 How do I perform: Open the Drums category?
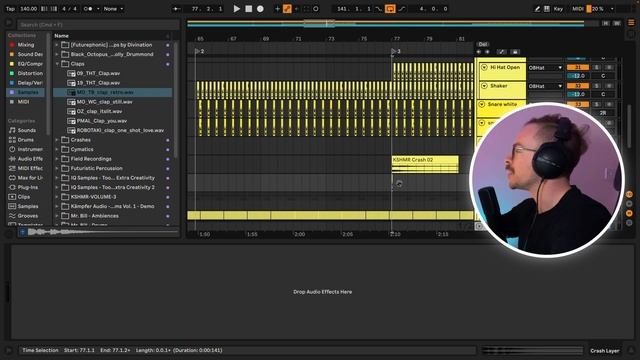[25, 140]
